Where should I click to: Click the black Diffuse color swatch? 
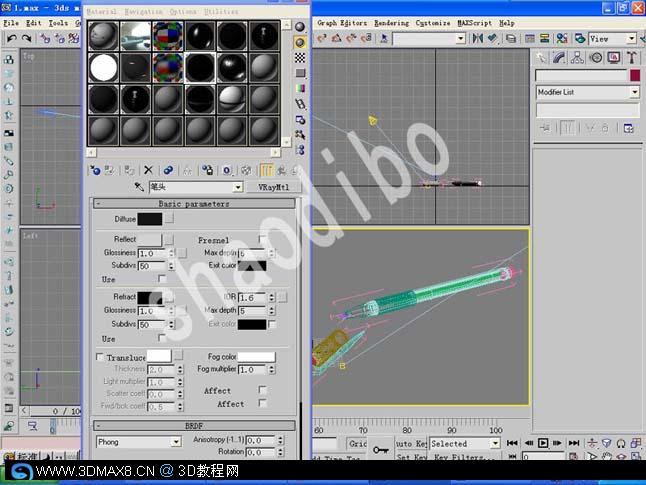coord(150,219)
